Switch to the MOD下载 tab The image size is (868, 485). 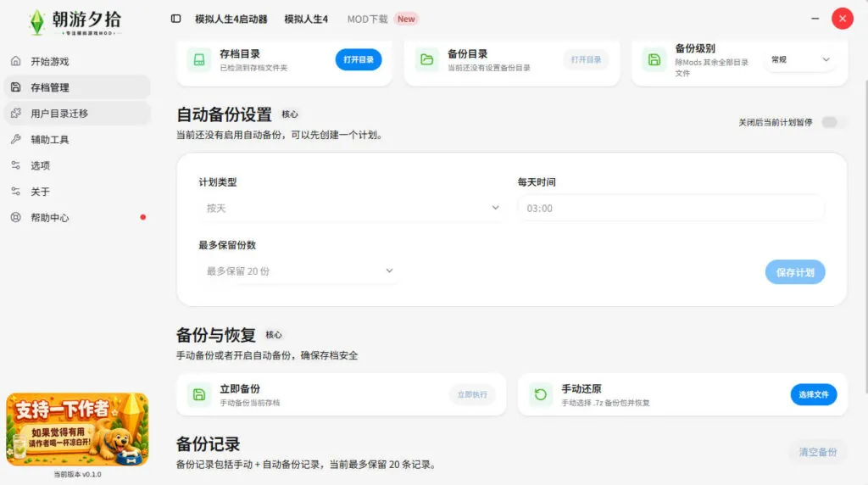click(x=367, y=19)
